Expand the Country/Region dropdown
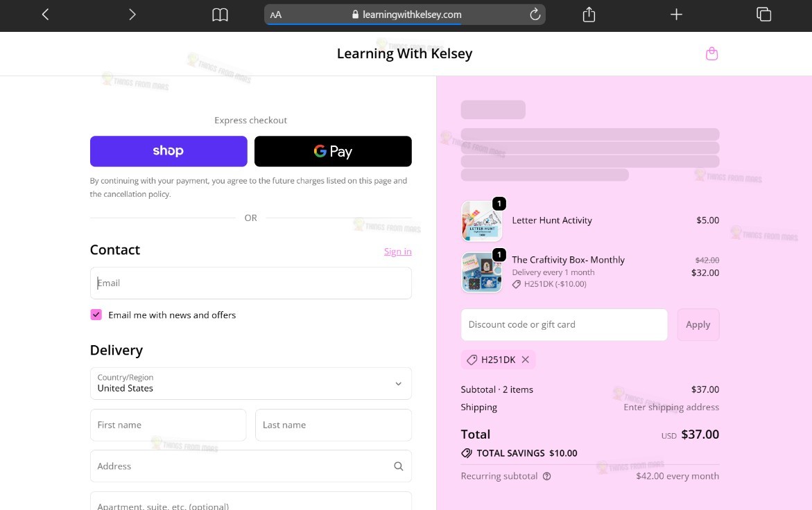The width and height of the screenshot is (812, 510). (250, 383)
